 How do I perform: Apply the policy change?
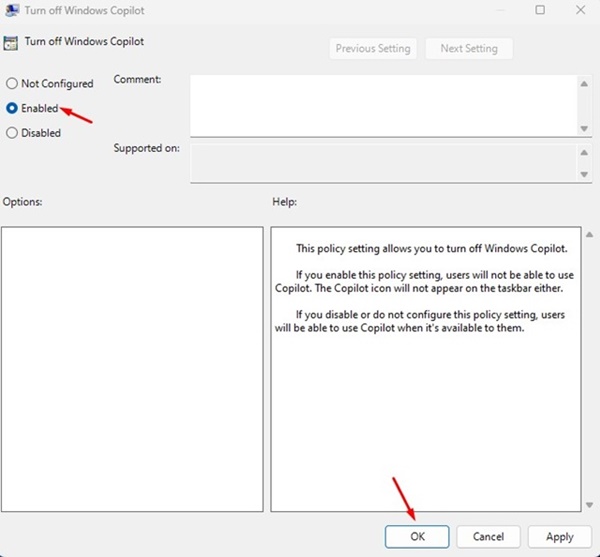559,536
